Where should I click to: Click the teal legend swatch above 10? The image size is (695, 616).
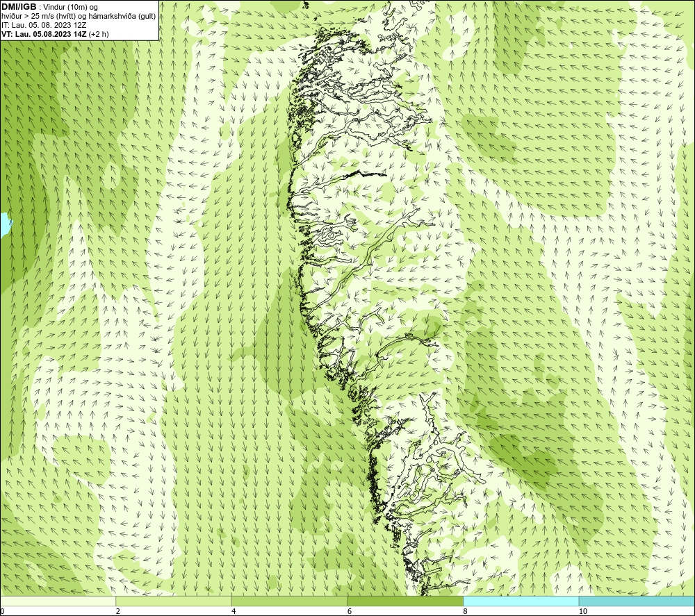point(637,601)
